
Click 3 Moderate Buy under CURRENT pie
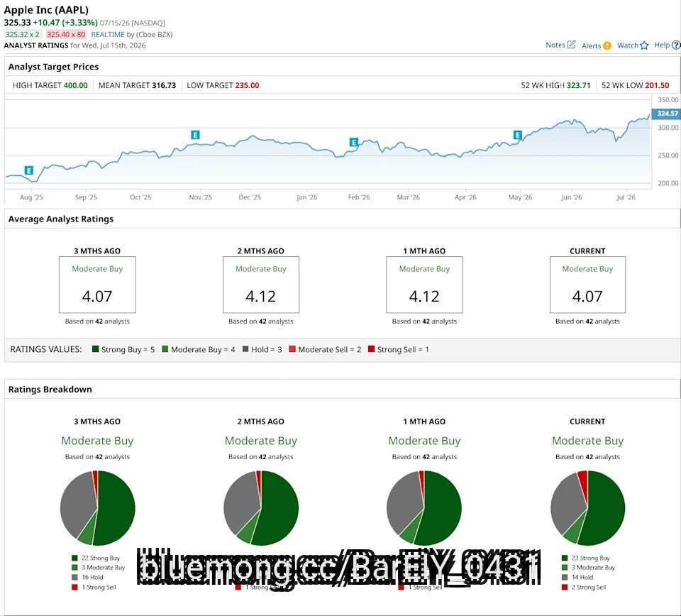coord(588,567)
